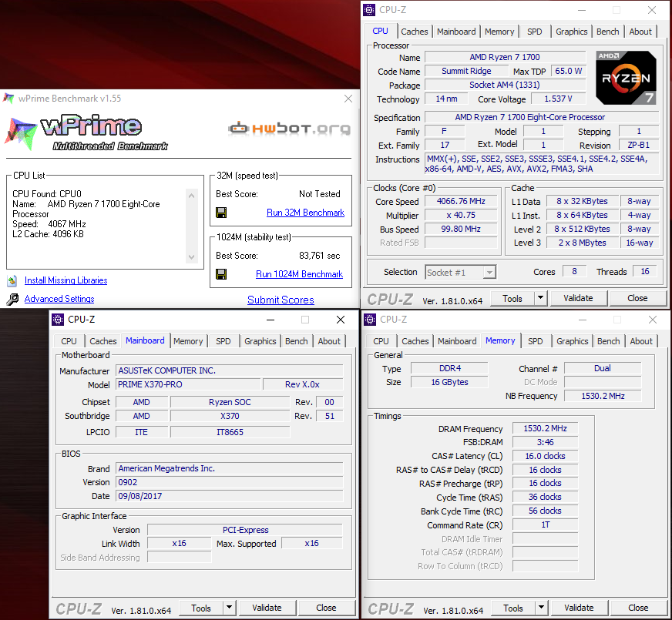Click Tools button in the Memory CPU-Z window
672x620 pixels.
pyautogui.click(x=513, y=608)
